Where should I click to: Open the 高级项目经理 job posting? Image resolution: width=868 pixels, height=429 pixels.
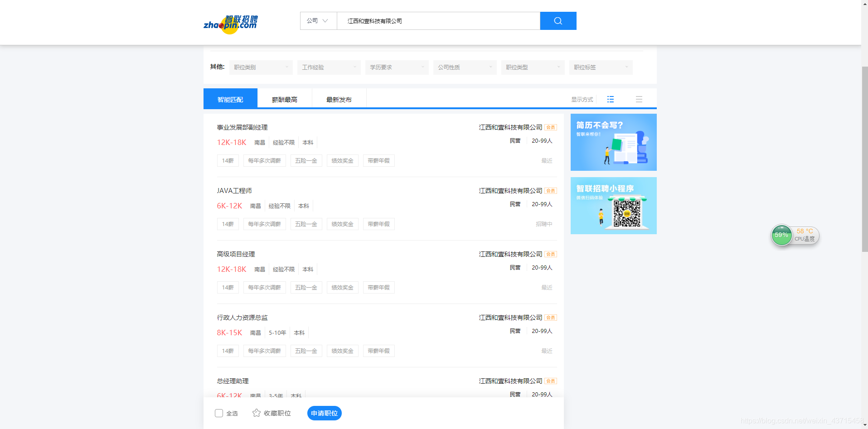click(236, 254)
